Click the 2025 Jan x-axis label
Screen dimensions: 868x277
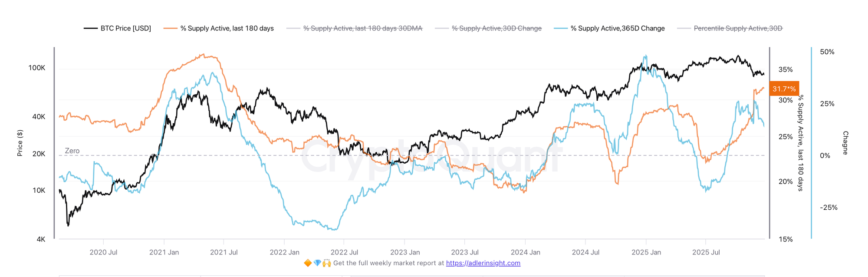646,252
